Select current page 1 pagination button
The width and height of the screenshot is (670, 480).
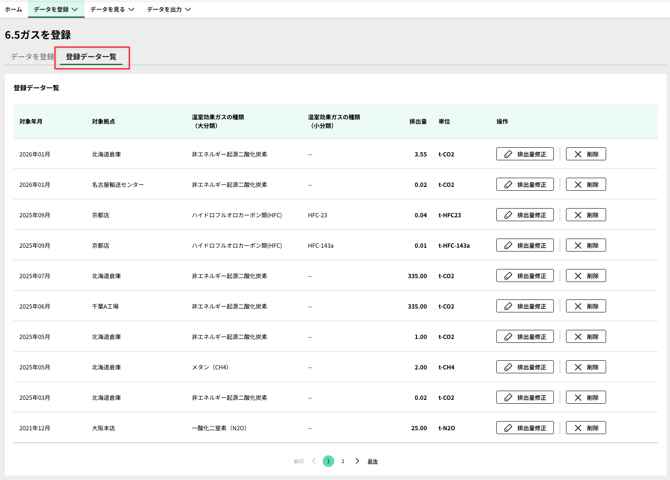[x=328, y=461]
